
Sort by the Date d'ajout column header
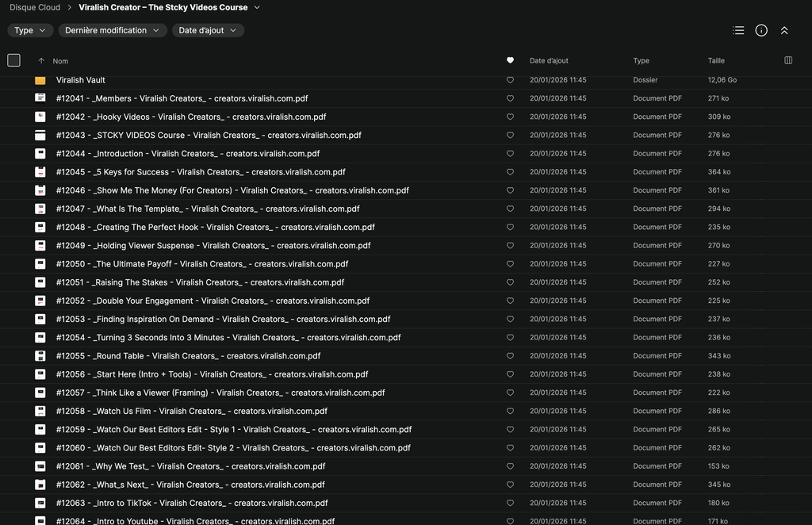pos(549,60)
